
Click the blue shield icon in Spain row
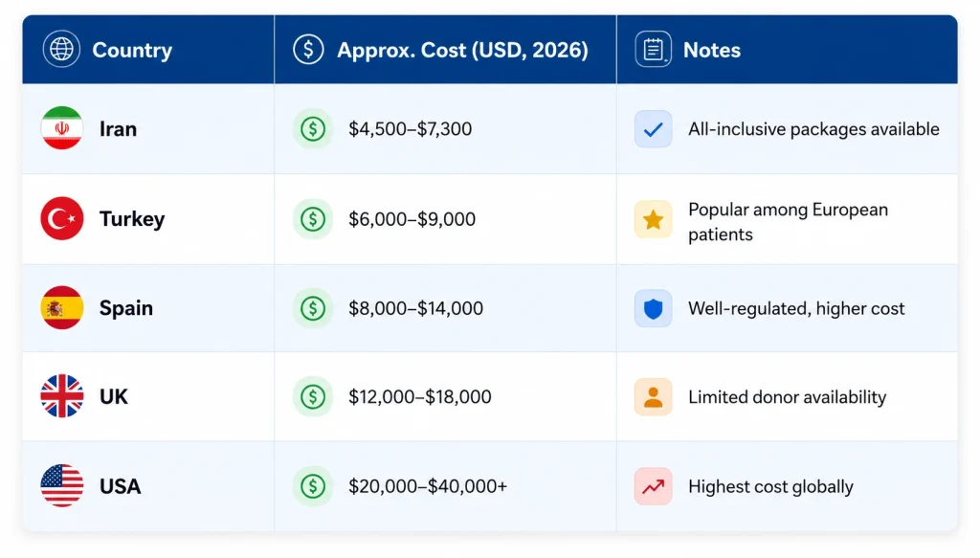click(653, 308)
